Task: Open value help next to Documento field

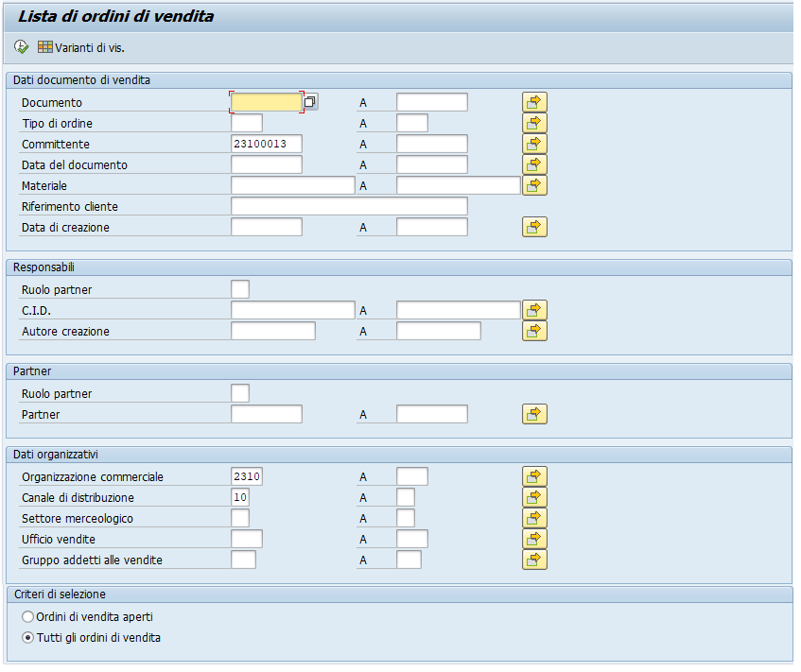Action: click(x=310, y=102)
